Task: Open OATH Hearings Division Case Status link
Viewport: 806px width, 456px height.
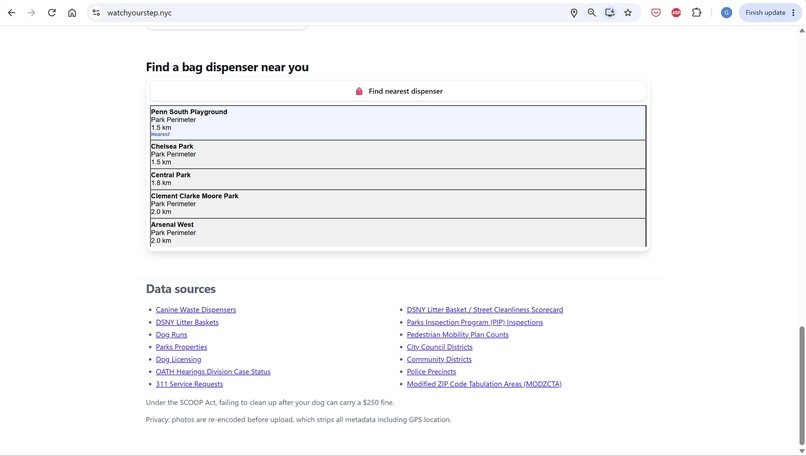Action: [x=213, y=372]
